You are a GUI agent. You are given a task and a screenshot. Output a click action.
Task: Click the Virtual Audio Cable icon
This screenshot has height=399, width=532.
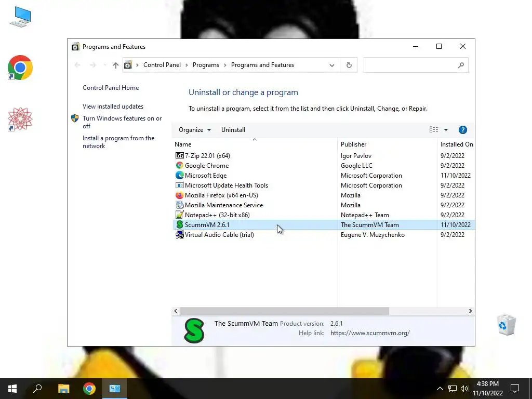179,234
